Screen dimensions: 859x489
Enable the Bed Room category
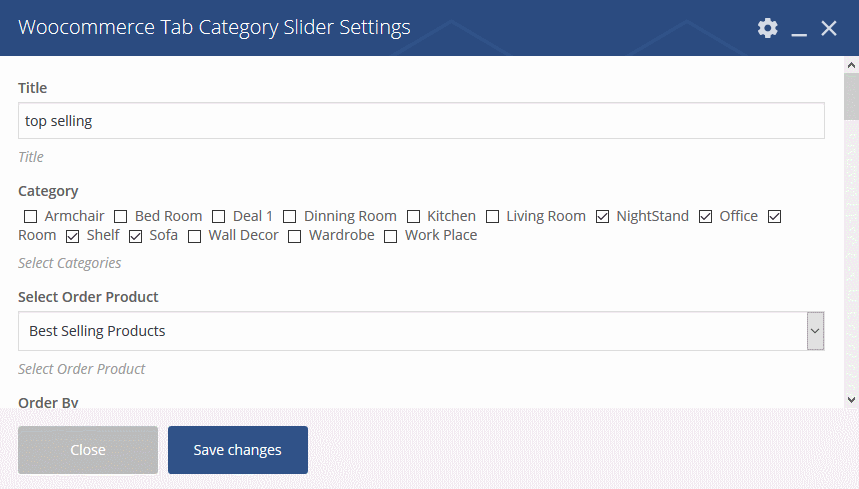pos(121,217)
